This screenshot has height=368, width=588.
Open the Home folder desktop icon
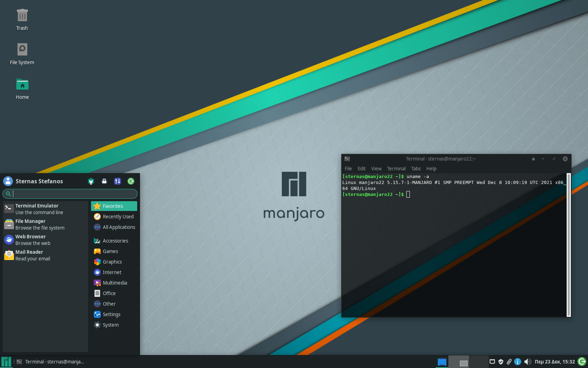22,89
